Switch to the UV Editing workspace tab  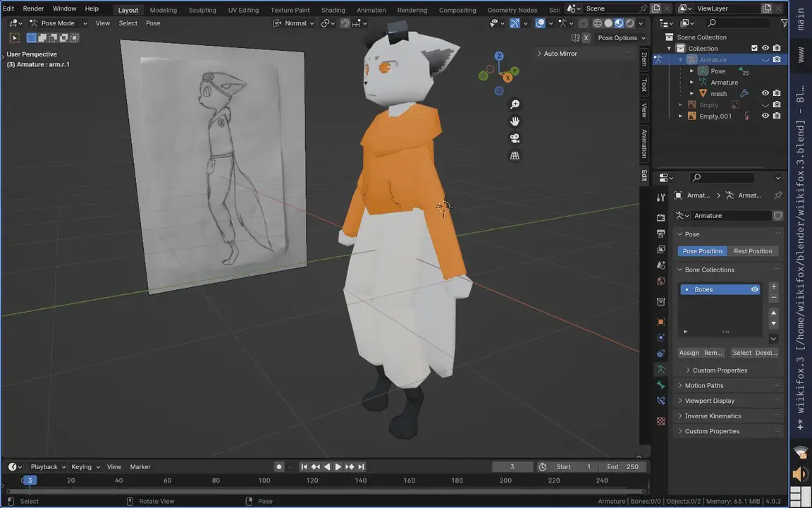tap(243, 10)
